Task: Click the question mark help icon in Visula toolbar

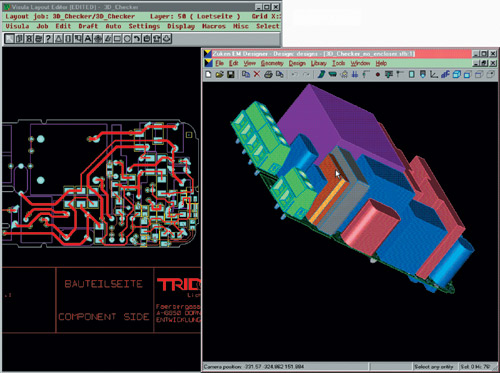Action: click(x=48, y=39)
